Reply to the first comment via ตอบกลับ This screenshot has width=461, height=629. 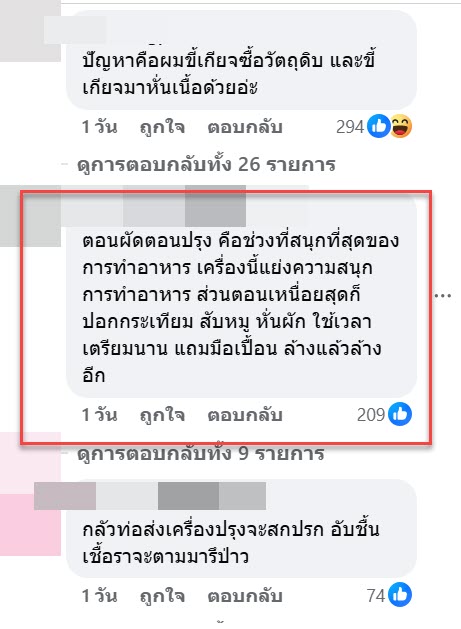(245, 127)
